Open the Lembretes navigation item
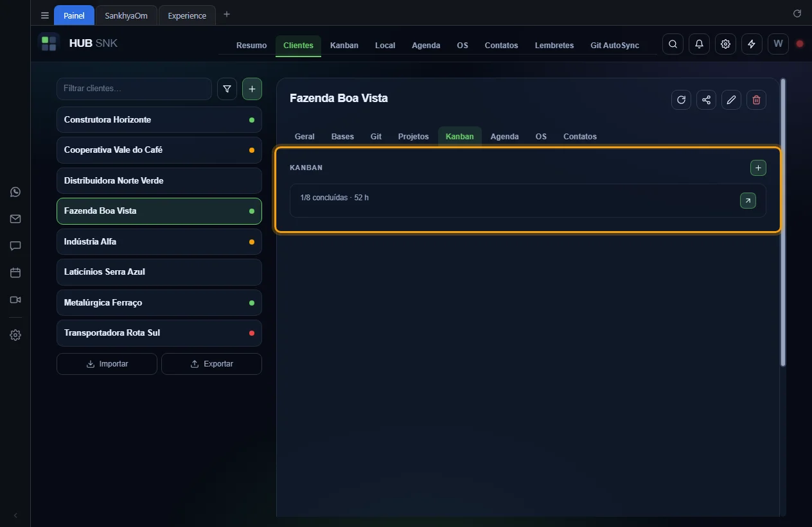Screen dimensions: 812x527 554,46
